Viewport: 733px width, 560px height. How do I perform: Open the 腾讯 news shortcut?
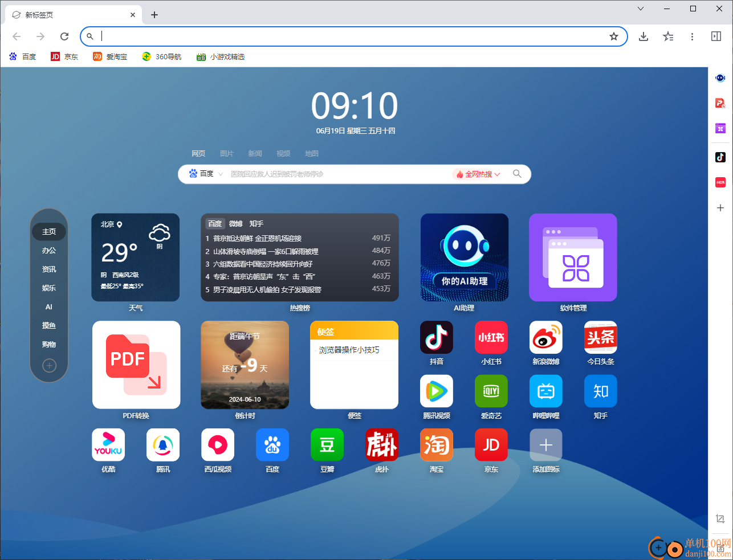coord(163,445)
